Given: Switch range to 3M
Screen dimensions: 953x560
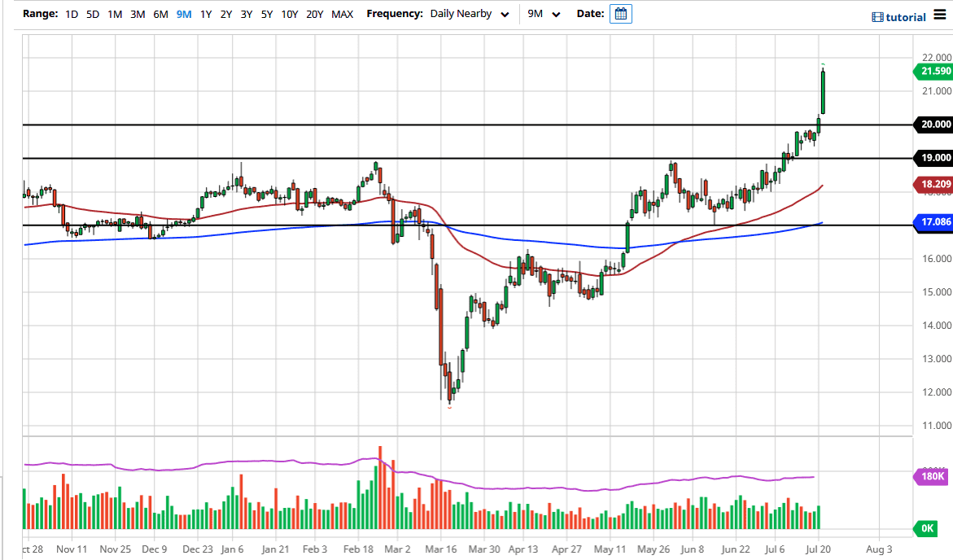Looking at the screenshot, I should coord(138,14).
